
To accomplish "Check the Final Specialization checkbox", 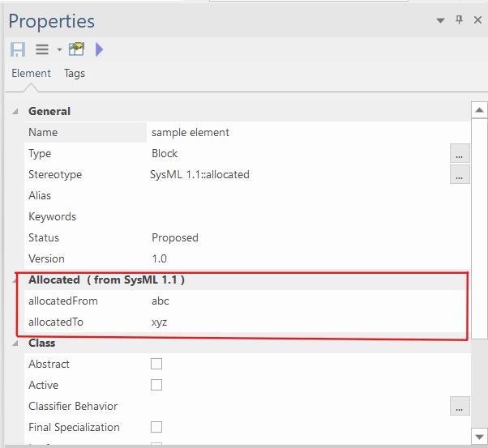I will [x=156, y=427].
